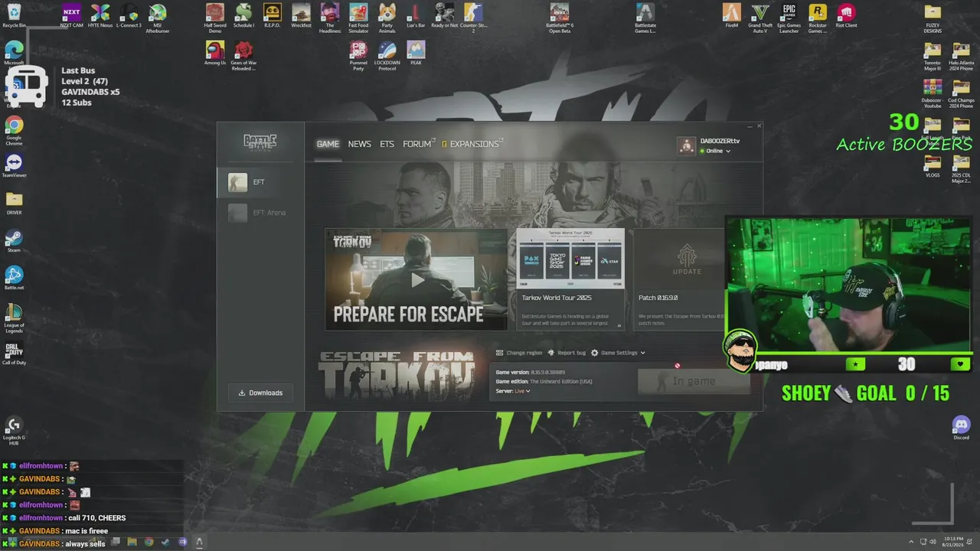Image resolution: width=980 pixels, height=551 pixels.
Task: Click the Downloads button in launcher
Action: pos(260,393)
